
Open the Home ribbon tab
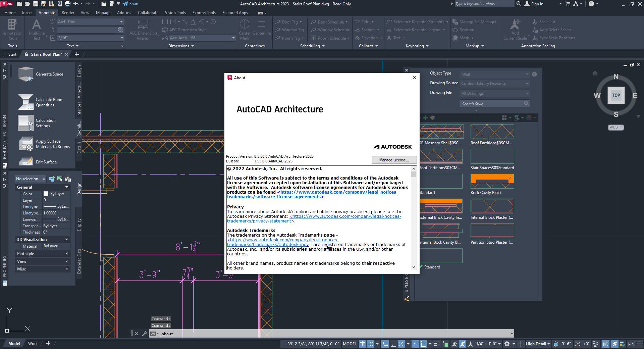pyautogui.click(x=10, y=12)
